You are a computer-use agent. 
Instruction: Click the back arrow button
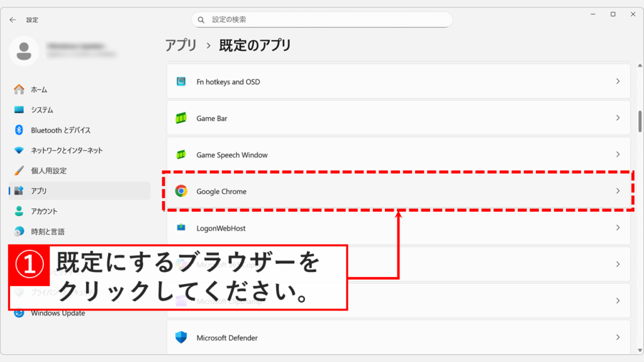point(13,19)
